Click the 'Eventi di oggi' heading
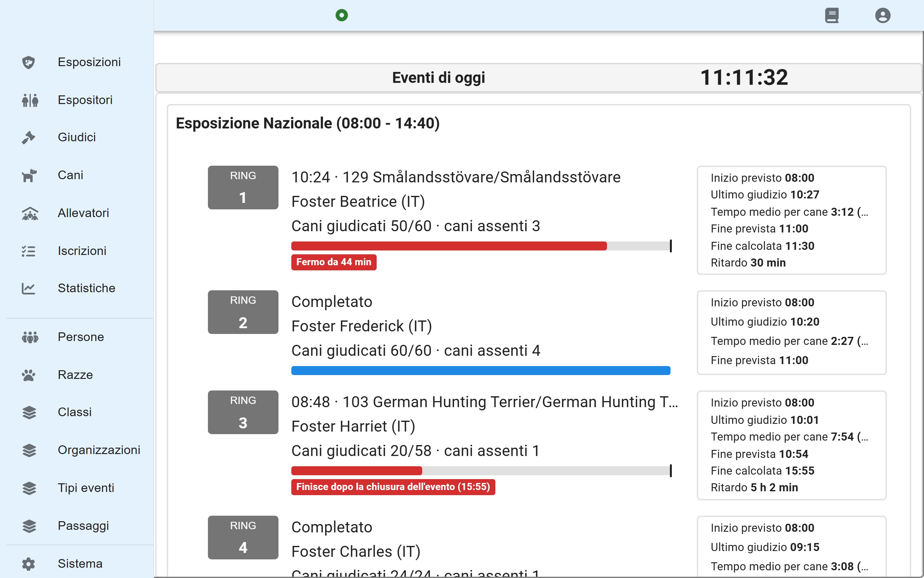 (x=438, y=78)
